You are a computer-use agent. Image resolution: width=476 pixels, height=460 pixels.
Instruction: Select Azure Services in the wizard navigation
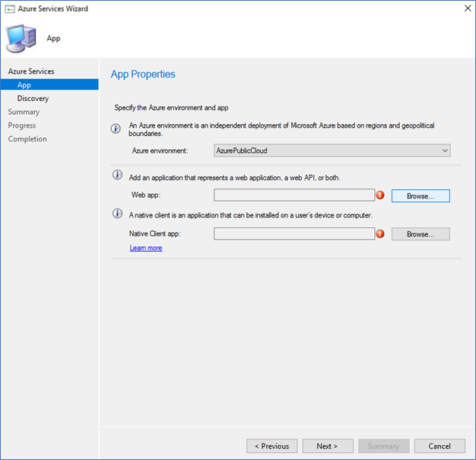click(x=31, y=71)
